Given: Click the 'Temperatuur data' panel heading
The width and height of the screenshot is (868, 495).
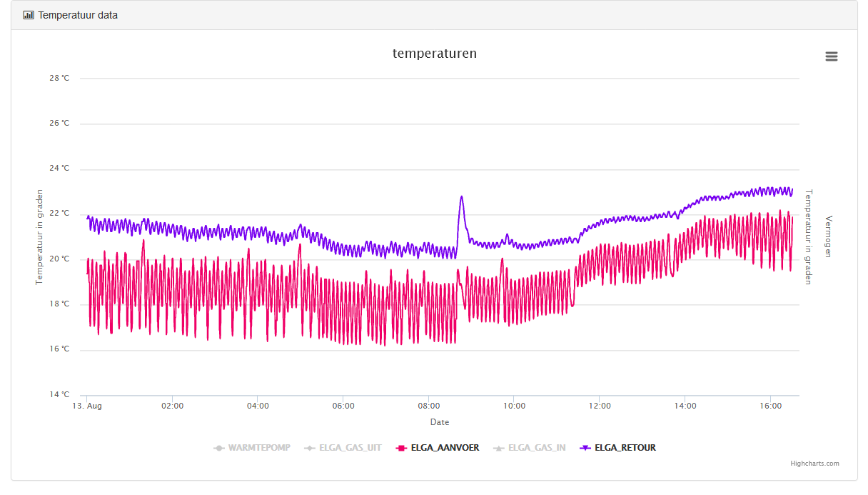Looking at the screenshot, I should click(x=78, y=15).
